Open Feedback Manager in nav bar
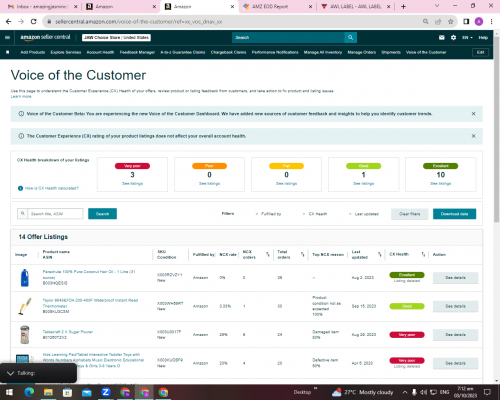Image resolution: width=500 pixels, height=400 pixels. tap(137, 52)
